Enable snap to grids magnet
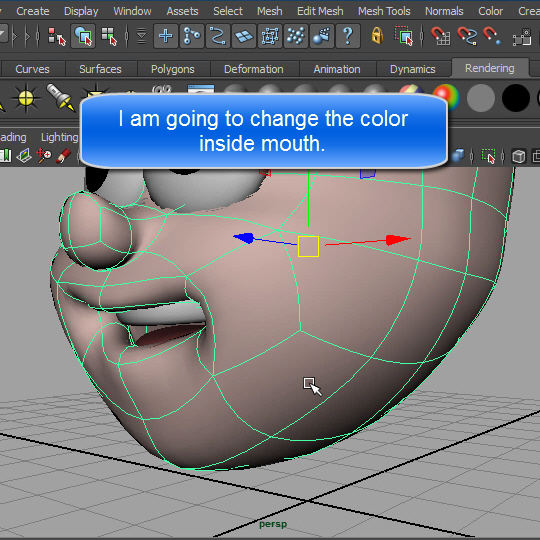540x540 pixels. click(440, 36)
